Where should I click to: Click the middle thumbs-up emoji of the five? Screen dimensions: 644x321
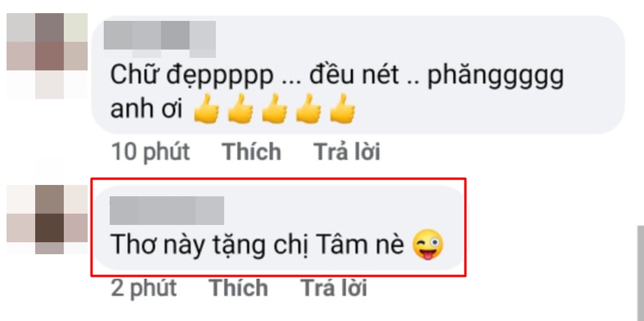274,109
